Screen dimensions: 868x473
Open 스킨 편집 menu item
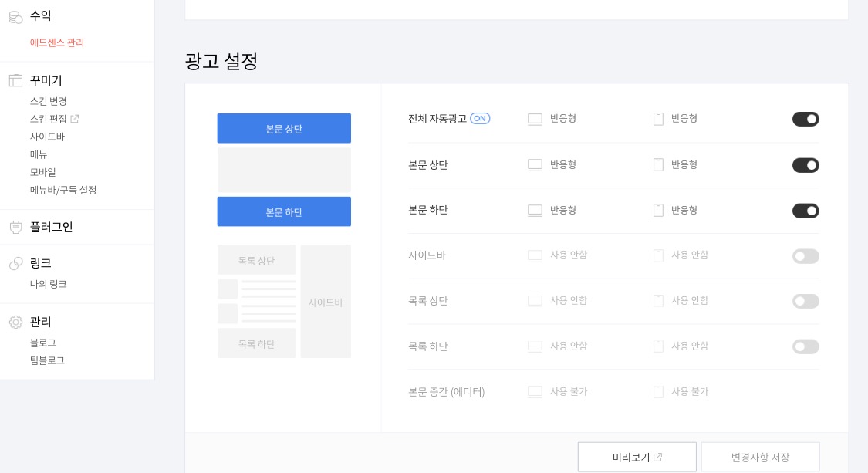48,119
